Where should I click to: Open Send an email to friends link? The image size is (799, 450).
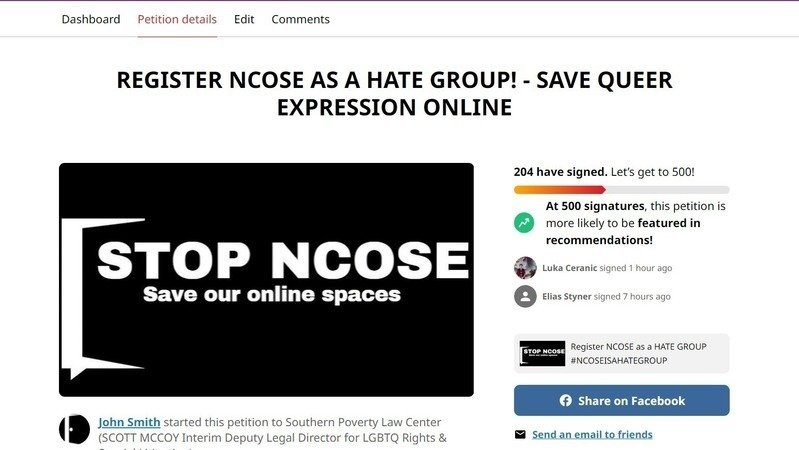[592, 435]
